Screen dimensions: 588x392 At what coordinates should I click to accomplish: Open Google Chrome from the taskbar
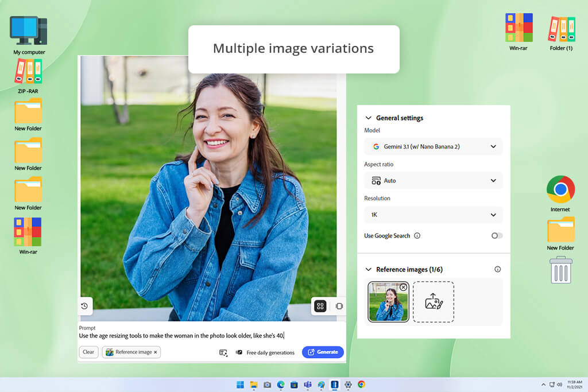click(362, 385)
